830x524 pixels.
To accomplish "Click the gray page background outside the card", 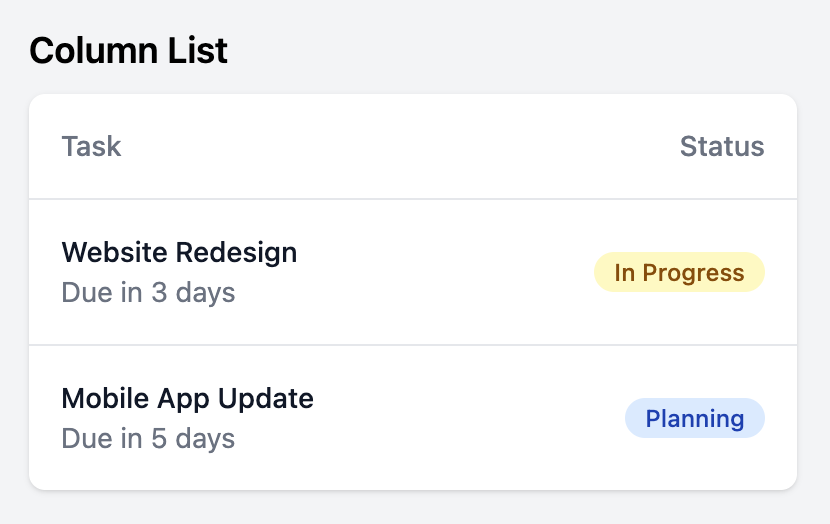I will pyautogui.click(x=529, y=48).
